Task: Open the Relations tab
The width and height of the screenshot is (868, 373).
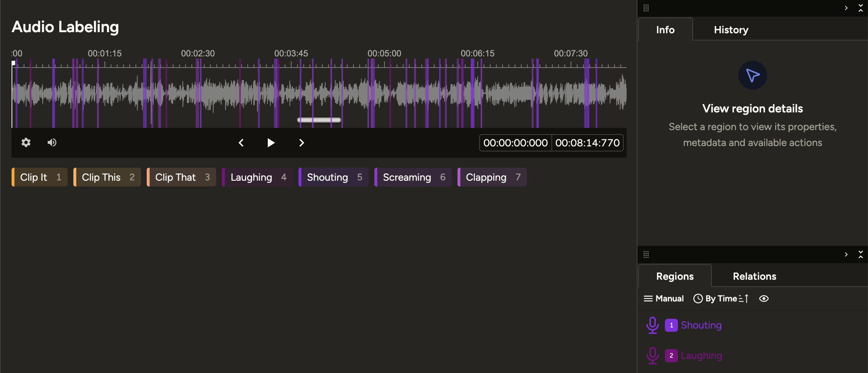Action: tap(754, 276)
